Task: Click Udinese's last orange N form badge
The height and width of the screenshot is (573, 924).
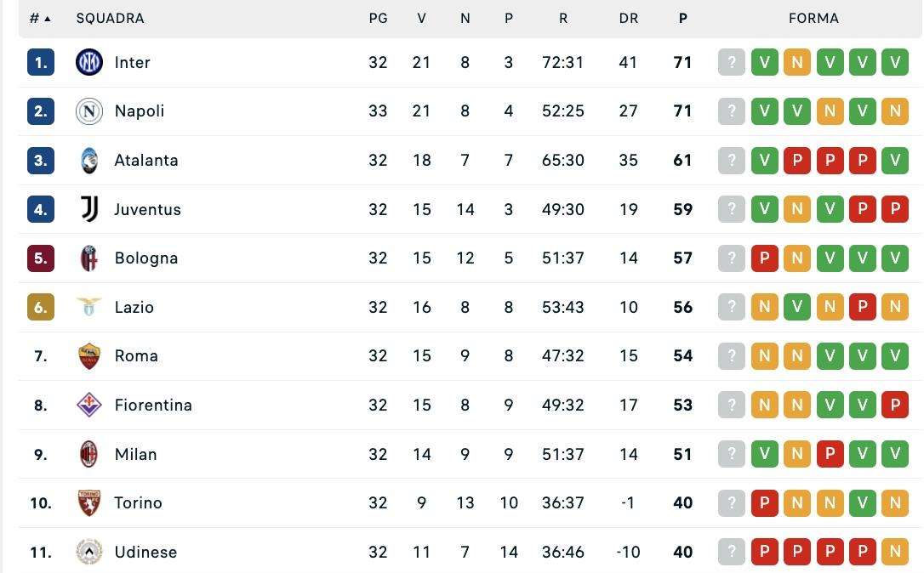Action: 894,553
